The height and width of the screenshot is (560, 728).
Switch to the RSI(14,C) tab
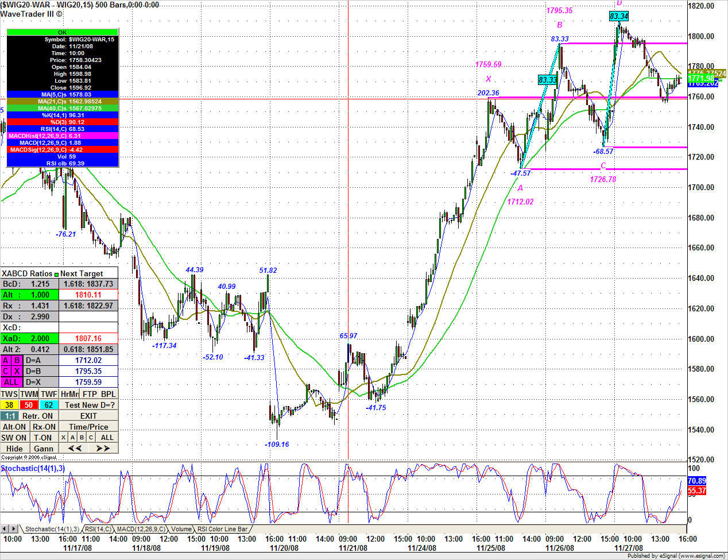pos(98,529)
